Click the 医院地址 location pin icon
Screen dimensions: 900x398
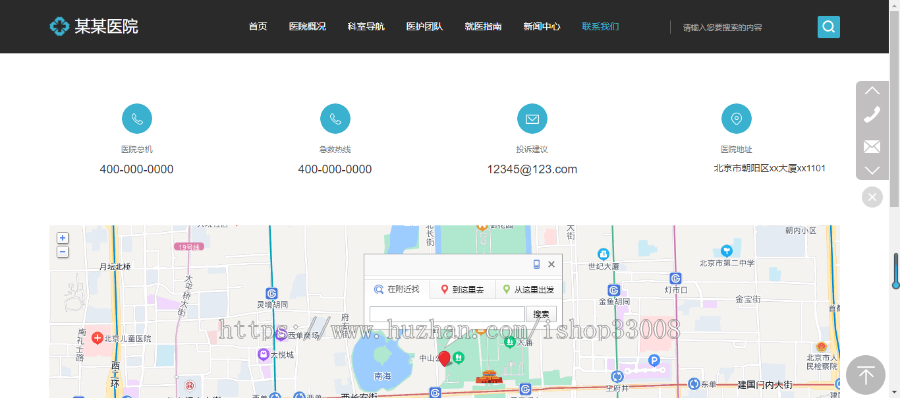point(736,119)
